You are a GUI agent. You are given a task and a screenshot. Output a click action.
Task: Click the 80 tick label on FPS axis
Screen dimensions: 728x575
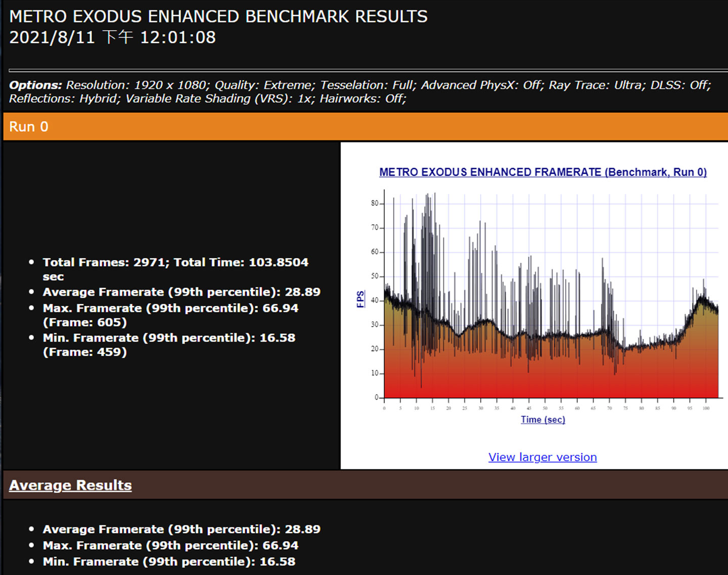[375, 203]
